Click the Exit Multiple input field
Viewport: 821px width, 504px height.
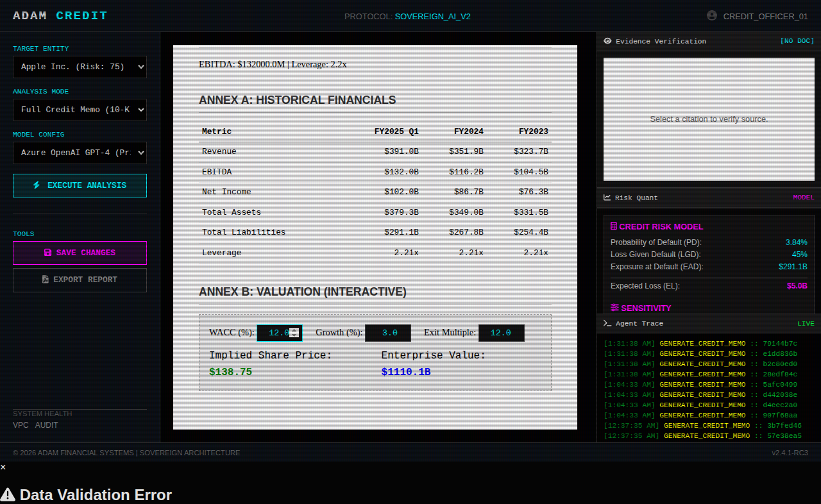click(501, 333)
